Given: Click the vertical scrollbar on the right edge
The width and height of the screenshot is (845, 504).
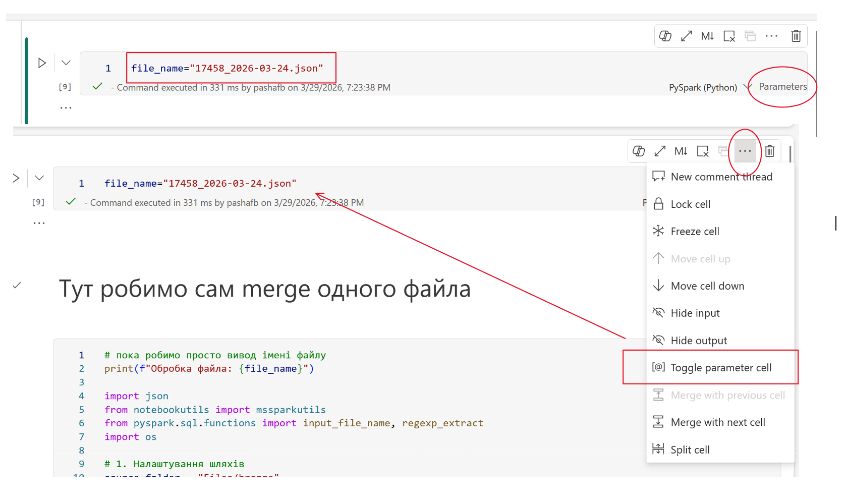Looking at the screenshot, I should [816, 83].
